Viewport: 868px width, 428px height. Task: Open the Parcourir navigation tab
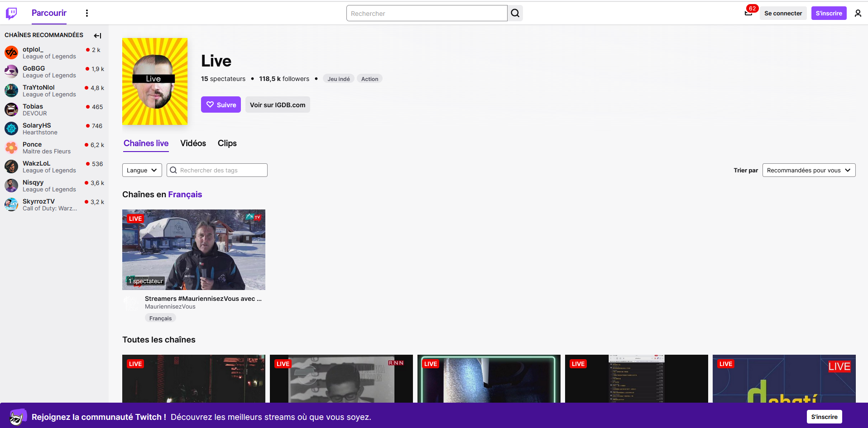coord(49,13)
